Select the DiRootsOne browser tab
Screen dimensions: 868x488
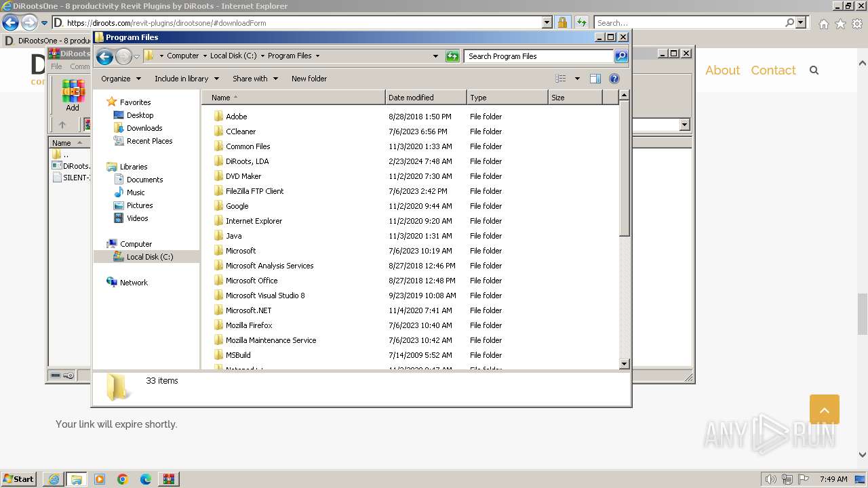click(47, 41)
